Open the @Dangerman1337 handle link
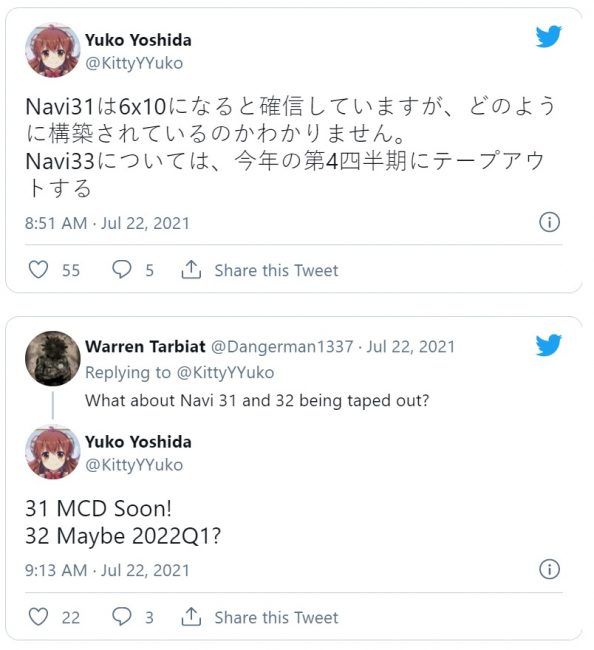 click(x=282, y=347)
